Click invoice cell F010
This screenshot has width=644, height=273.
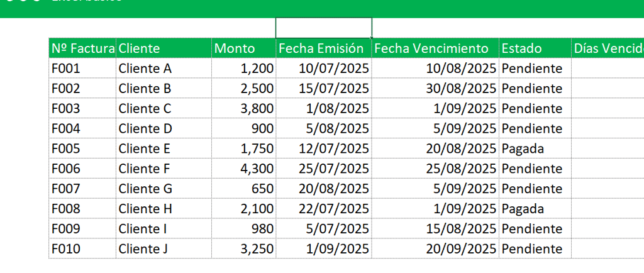[82, 249]
